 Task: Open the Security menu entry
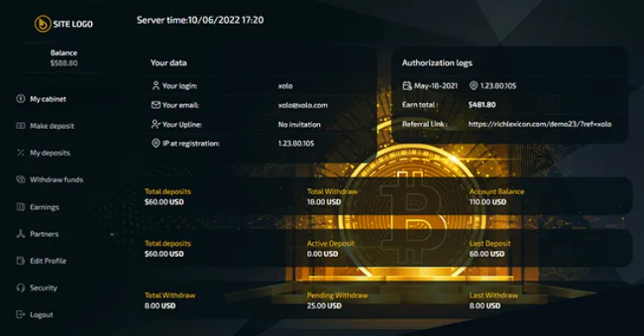pyautogui.click(x=44, y=288)
